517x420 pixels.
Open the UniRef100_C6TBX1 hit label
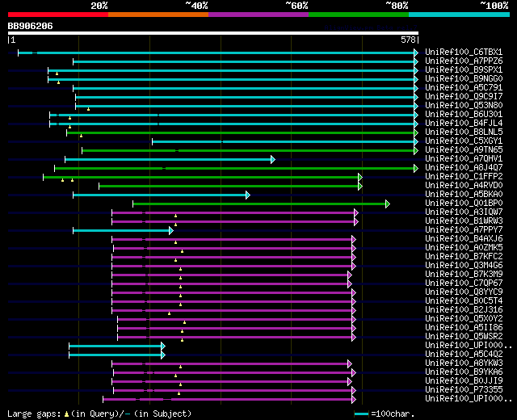click(x=464, y=52)
